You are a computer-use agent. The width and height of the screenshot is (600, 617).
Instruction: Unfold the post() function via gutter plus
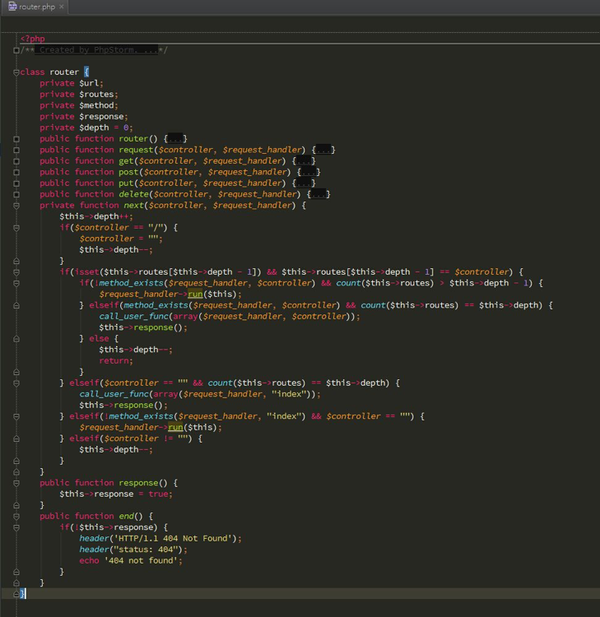18,172
